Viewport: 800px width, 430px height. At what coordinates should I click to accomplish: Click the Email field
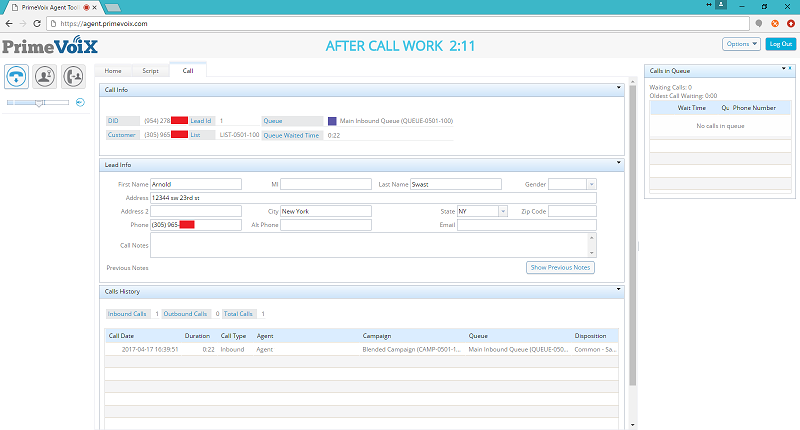(x=527, y=225)
